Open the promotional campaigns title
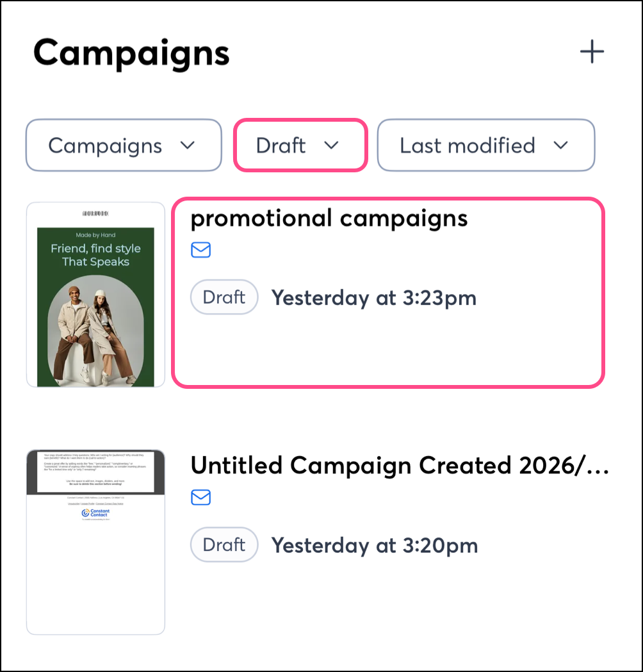Viewport: 643px width, 672px height. tap(329, 218)
